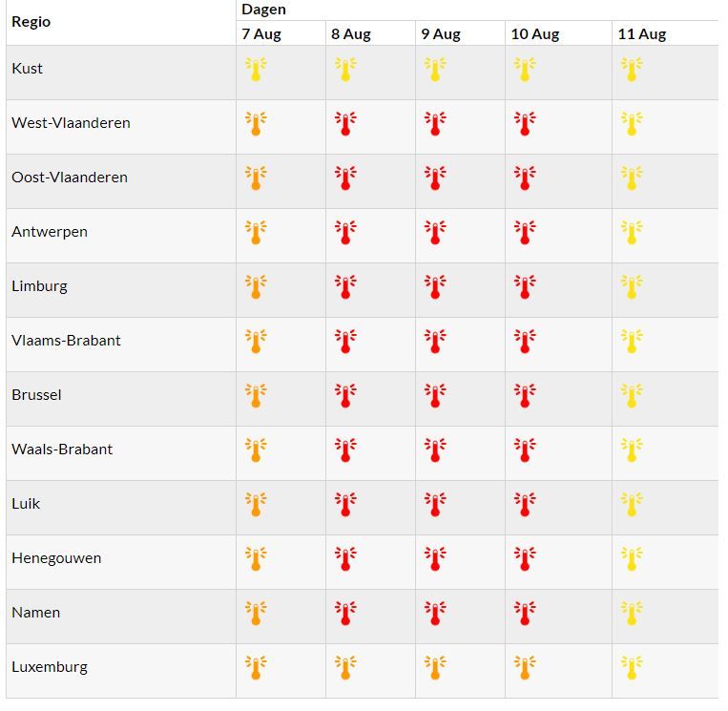This screenshot has width=728, height=711.
Task: Click Limburg's red heat icon on 9 Aug
Action: (x=434, y=287)
